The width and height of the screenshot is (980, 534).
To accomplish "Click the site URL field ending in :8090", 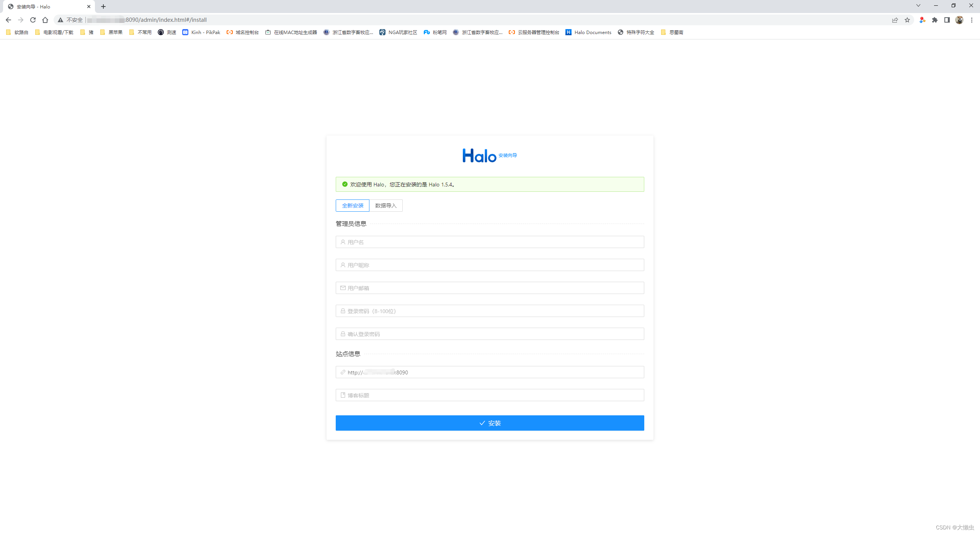I will click(x=490, y=372).
